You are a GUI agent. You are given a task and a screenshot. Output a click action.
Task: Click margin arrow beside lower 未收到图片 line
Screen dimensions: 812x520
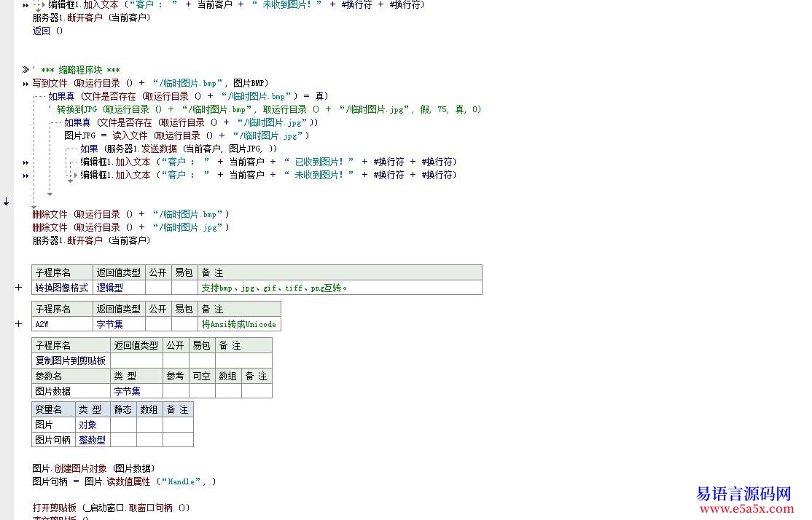26,176
